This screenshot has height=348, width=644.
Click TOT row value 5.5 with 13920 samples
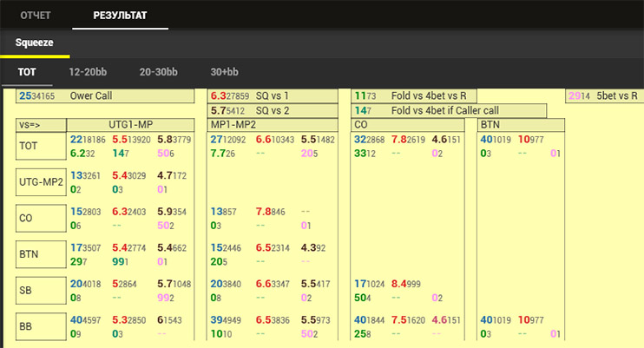[131, 140]
